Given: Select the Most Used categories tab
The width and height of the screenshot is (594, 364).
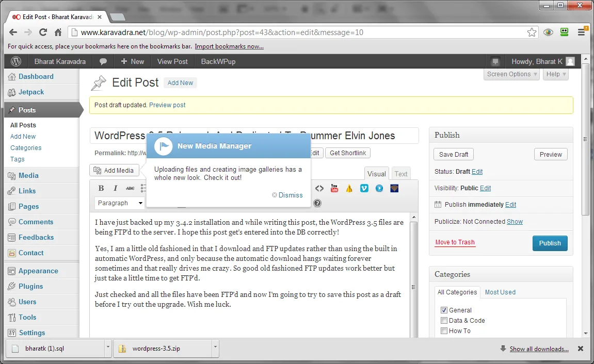Looking at the screenshot, I should point(500,292).
